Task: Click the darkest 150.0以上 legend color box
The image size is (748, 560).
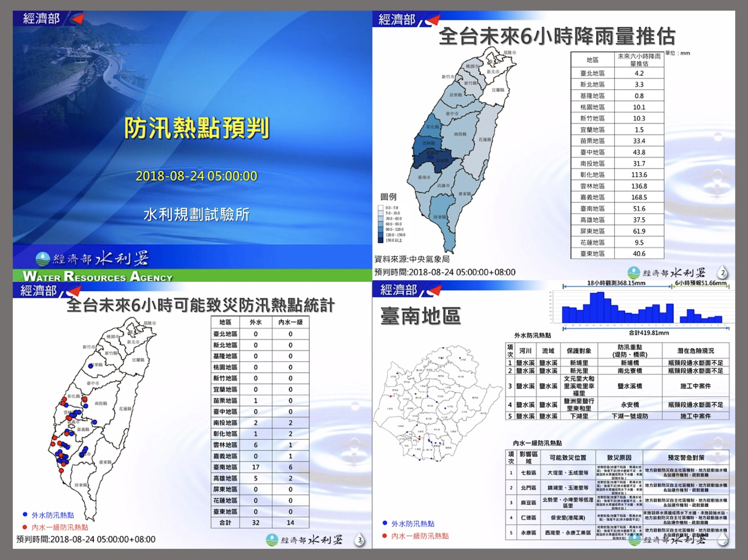Action: pyautogui.click(x=380, y=240)
